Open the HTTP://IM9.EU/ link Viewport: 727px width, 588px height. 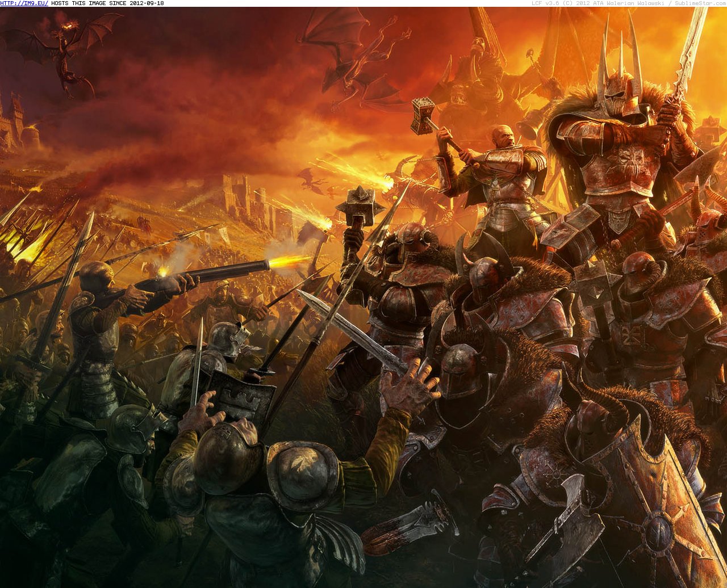click(24, 3)
